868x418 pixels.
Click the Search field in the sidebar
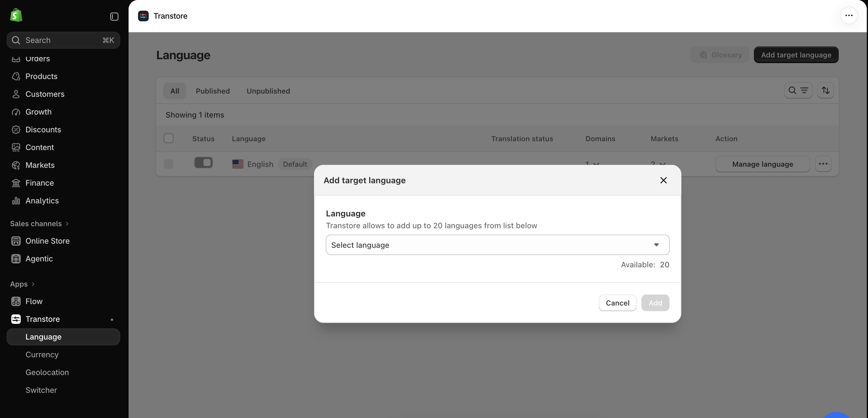tap(63, 40)
